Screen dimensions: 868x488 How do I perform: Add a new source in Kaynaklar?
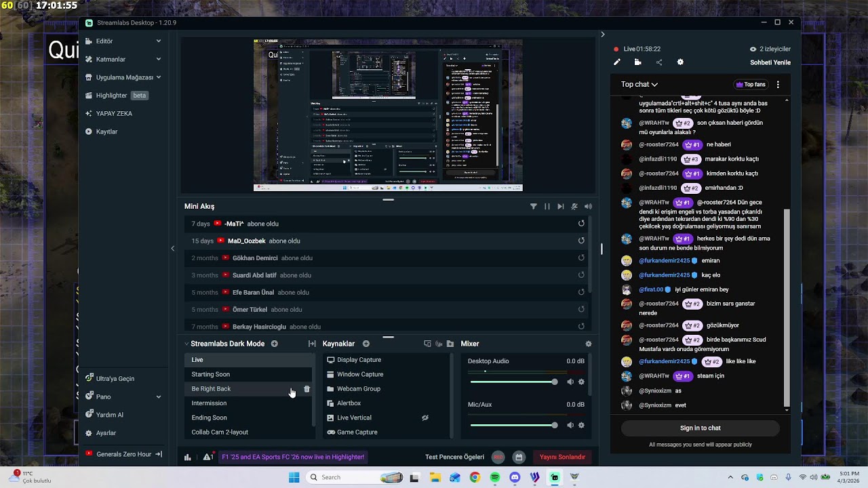pos(366,344)
